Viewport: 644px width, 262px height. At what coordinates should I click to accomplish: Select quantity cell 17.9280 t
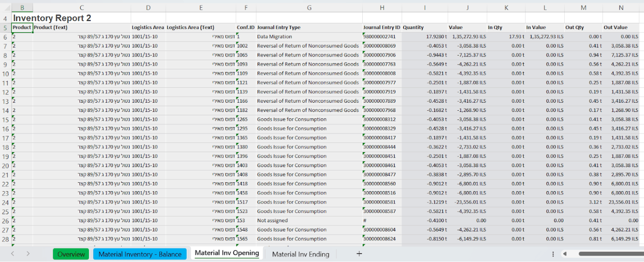pyautogui.click(x=425, y=37)
